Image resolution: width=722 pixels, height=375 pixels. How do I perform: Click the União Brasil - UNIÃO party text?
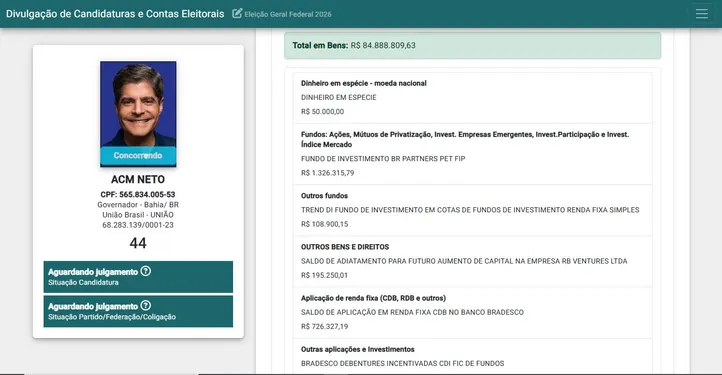pos(138,215)
